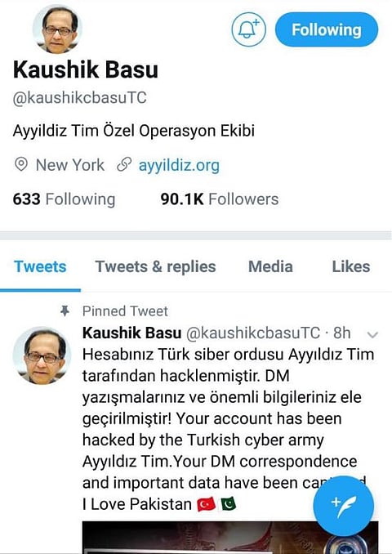Click the @kaushikcbasuTC handle in pinned tweet
This screenshot has width=392, height=554.
[253, 333]
